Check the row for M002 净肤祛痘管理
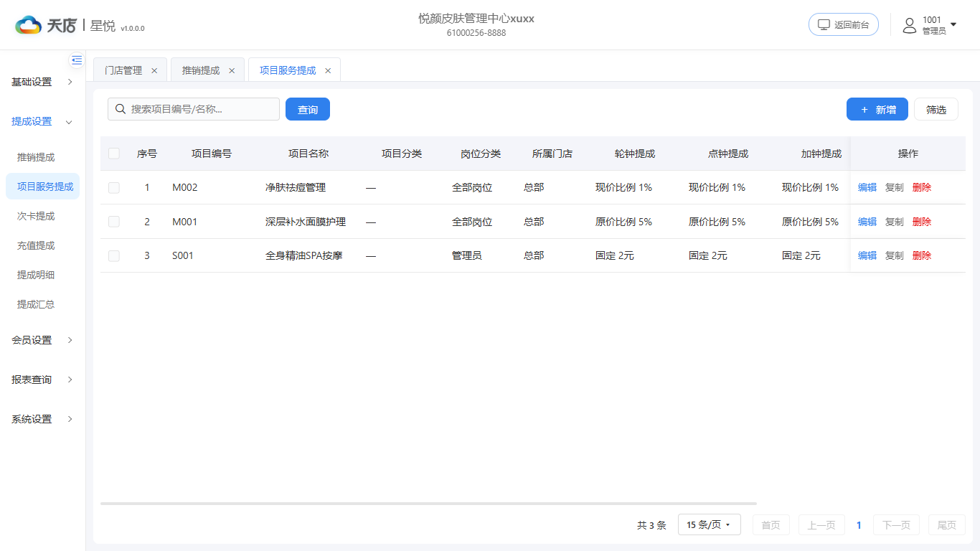This screenshot has height=551, width=980. tap(114, 187)
